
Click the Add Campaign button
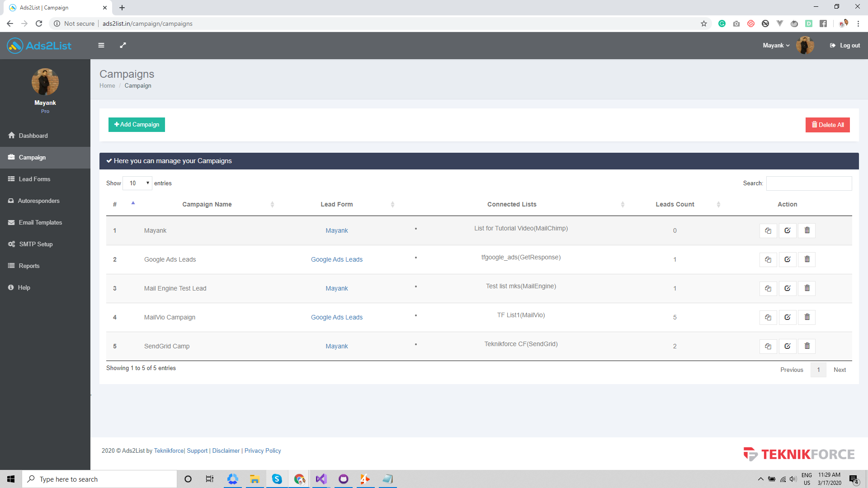(x=137, y=125)
